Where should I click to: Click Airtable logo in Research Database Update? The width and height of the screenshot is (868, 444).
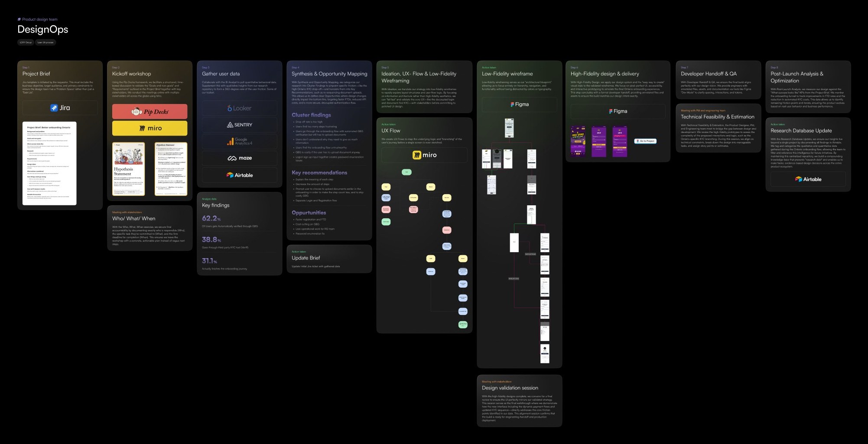(x=808, y=179)
